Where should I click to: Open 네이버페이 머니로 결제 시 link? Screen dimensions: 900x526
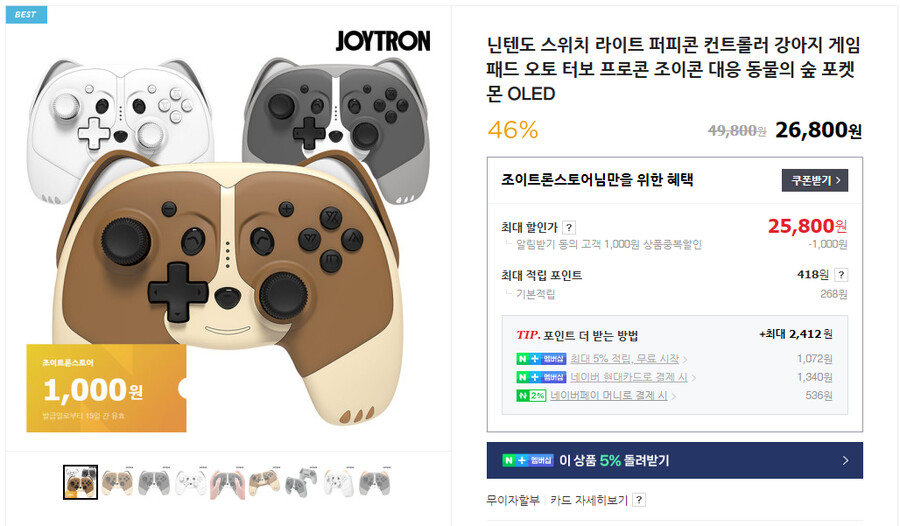point(608,396)
